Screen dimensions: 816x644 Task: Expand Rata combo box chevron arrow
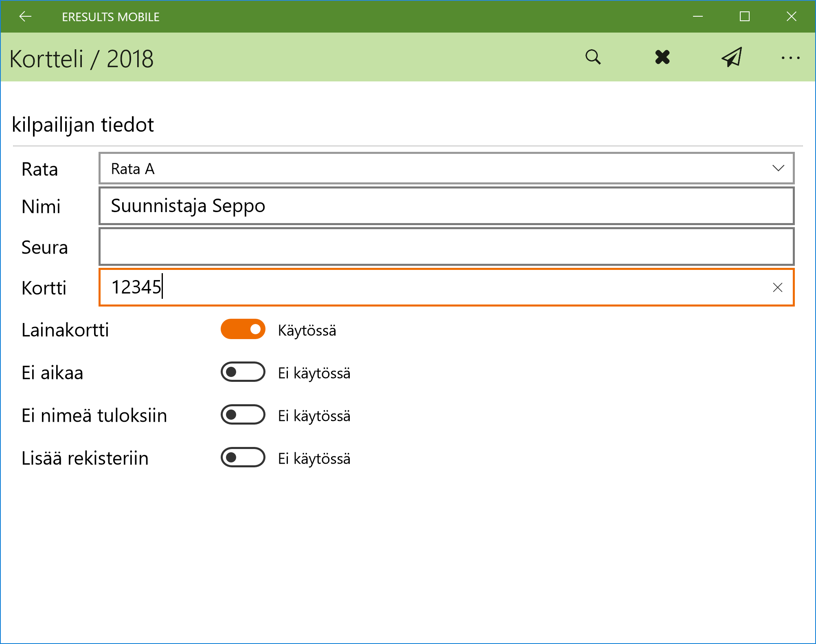coord(778,169)
